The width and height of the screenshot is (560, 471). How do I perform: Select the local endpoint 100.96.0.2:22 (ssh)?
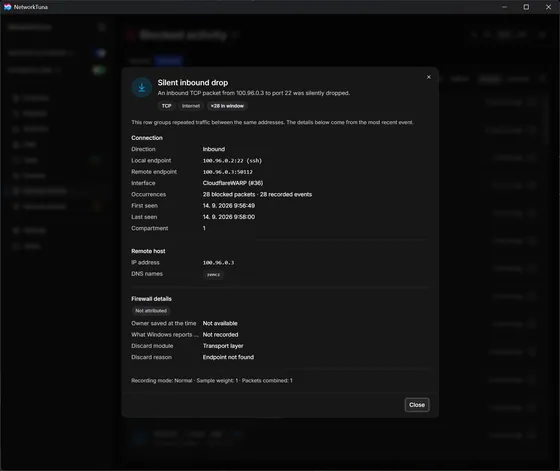pyautogui.click(x=232, y=161)
